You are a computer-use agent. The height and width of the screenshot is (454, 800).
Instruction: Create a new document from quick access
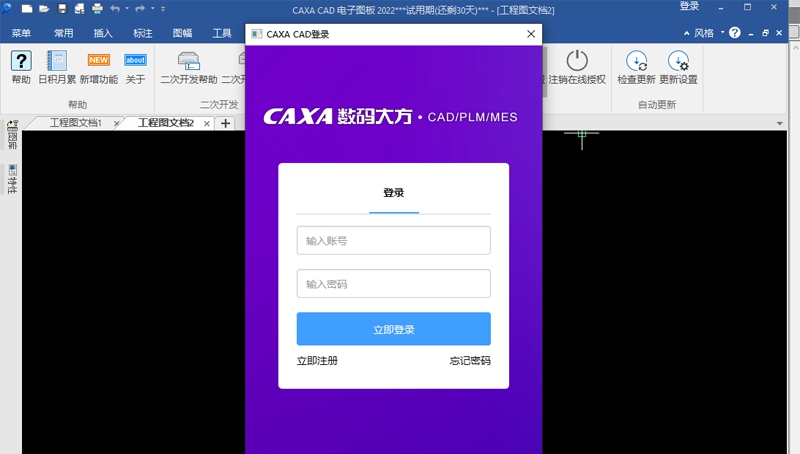click(x=27, y=9)
